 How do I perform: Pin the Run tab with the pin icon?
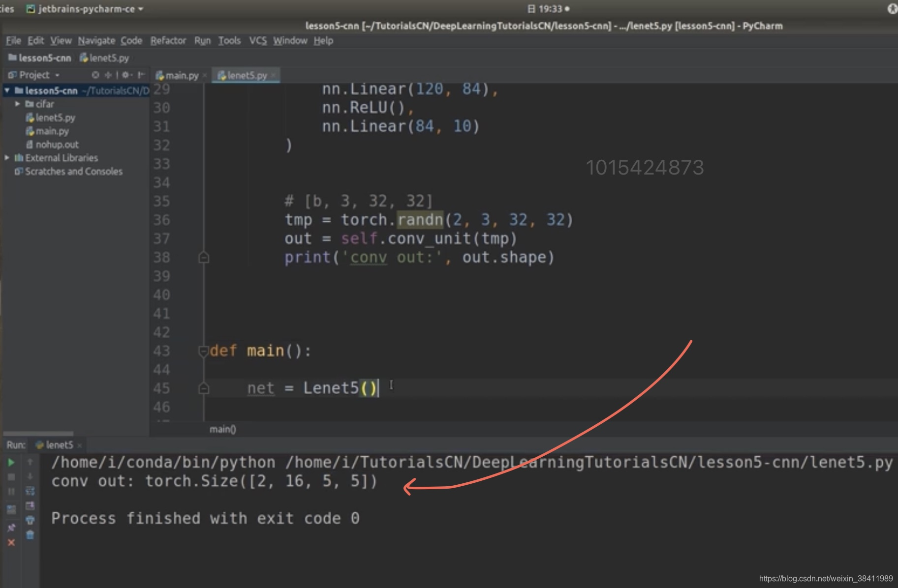pos(11,528)
